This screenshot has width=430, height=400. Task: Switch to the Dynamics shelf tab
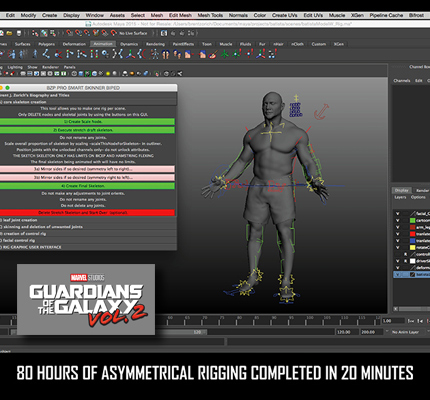coord(129,44)
